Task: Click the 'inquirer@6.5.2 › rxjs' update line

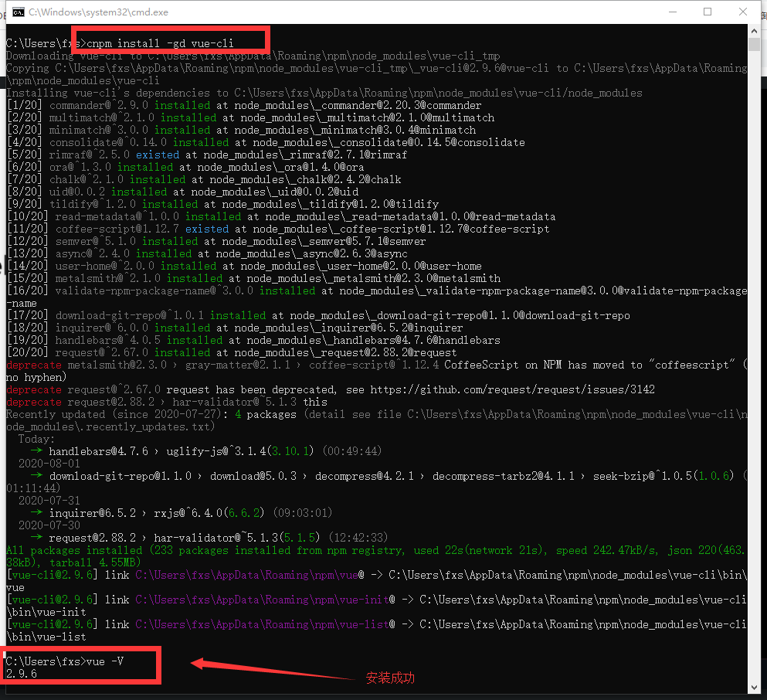Action: pyautogui.click(x=182, y=513)
